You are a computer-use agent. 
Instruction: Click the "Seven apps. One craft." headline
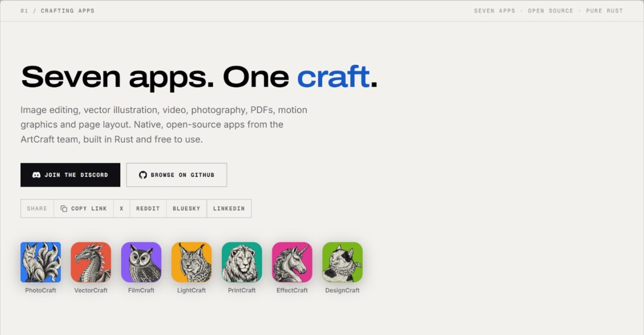199,77
